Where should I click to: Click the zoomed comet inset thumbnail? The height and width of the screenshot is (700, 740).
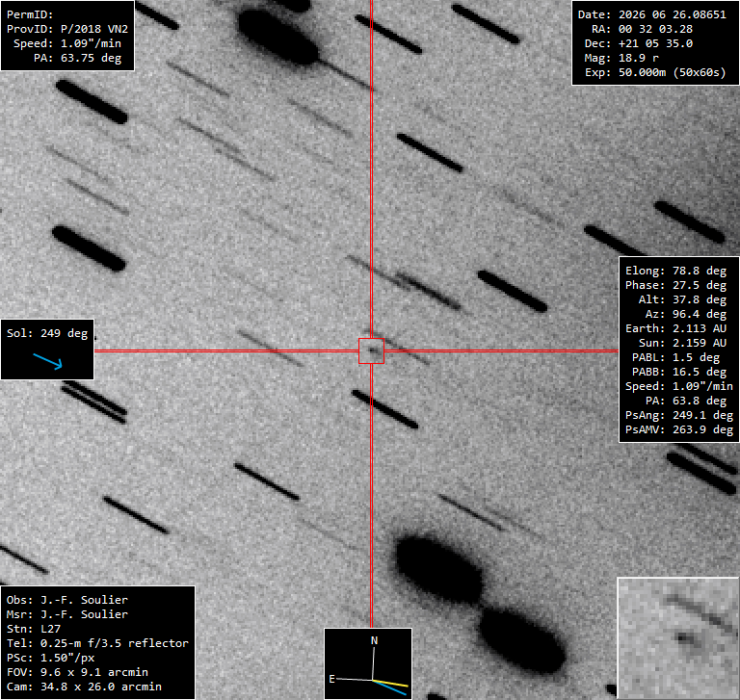pyautogui.click(x=678, y=637)
